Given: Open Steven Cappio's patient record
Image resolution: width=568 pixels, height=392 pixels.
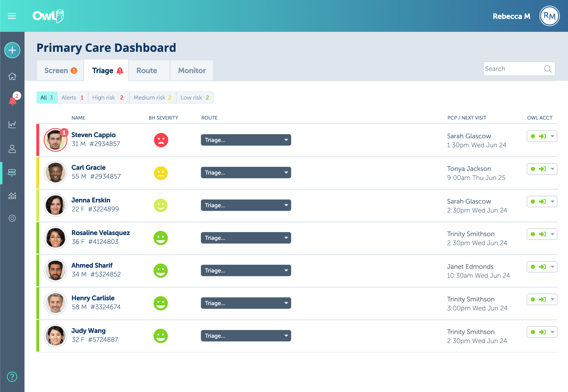Looking at the screenshot, I should tap(94, 135).
